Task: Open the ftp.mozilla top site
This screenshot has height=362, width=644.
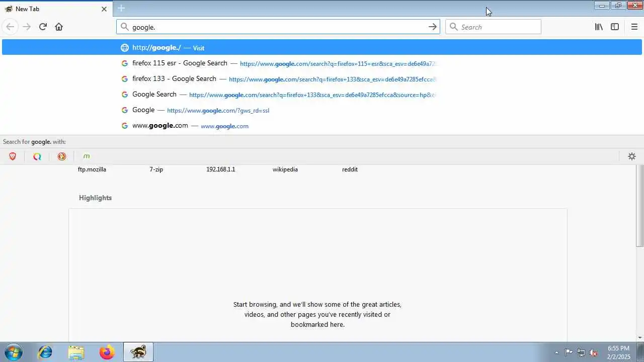Action: [x=92, y=169]
